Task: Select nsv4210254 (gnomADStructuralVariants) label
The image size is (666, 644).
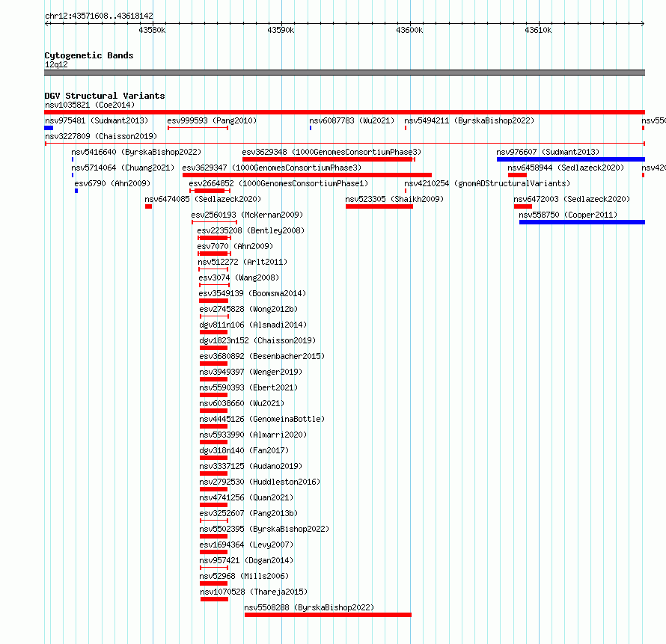Action: [x=487, y=183]
